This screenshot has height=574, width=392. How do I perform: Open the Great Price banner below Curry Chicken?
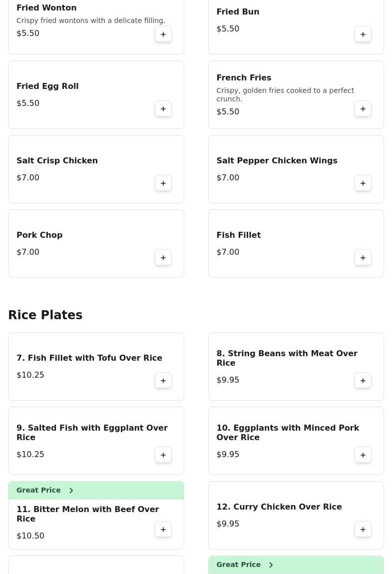click(x=245, y=565)
